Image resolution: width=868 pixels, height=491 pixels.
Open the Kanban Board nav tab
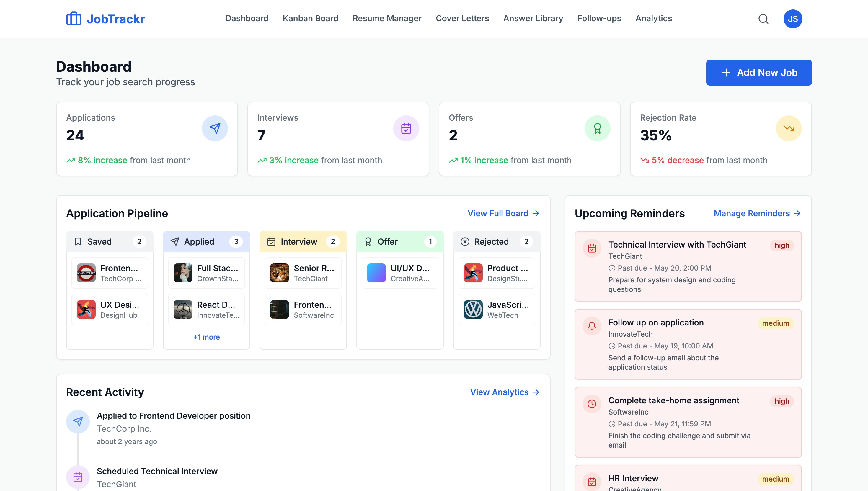click(x=310, y=19)
